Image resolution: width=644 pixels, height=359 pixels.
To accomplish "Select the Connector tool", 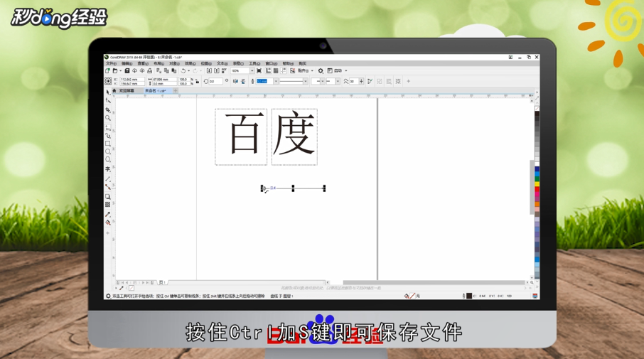I will pyautogui.click(x=108, y=187).
